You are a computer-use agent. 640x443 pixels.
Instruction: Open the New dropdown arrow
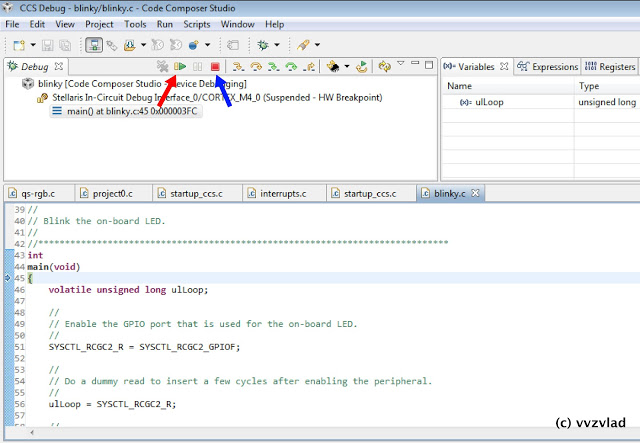click(x=33, y=45)
